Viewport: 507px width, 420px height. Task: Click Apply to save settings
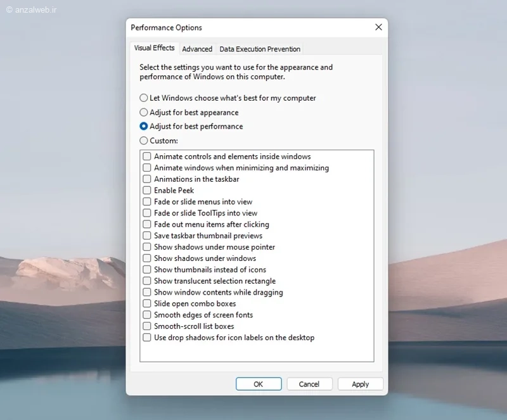point(360,384)
